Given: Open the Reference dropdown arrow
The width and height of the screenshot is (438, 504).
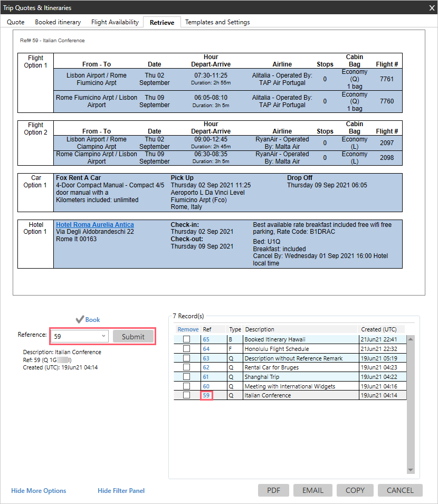Looking at the screenshot, I should (102, 337).
